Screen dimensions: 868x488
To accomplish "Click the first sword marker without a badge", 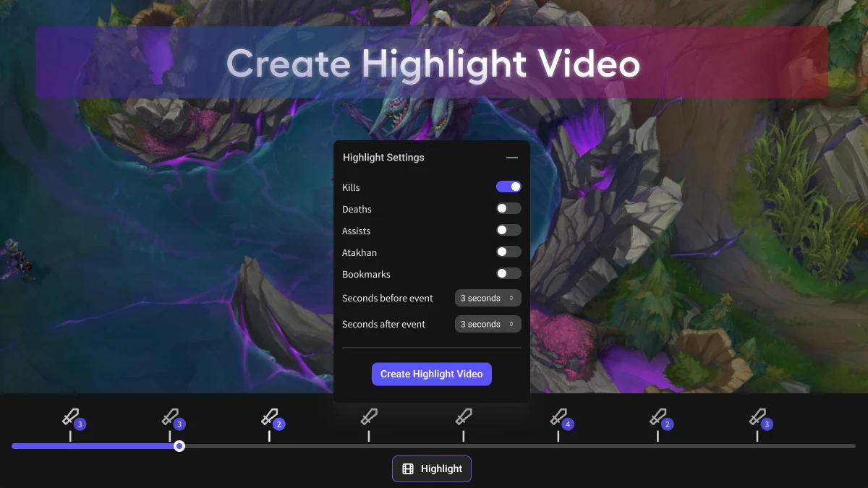I will pos(369,416).
